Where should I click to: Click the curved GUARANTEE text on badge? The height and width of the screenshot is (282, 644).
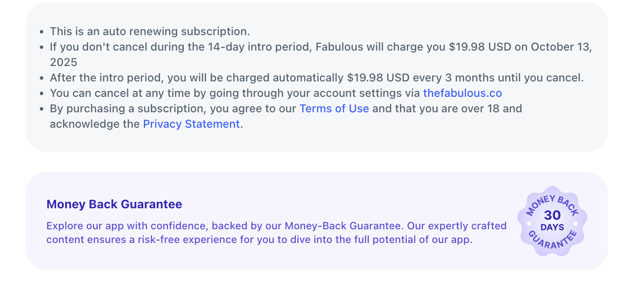click(x=552, y=244)
